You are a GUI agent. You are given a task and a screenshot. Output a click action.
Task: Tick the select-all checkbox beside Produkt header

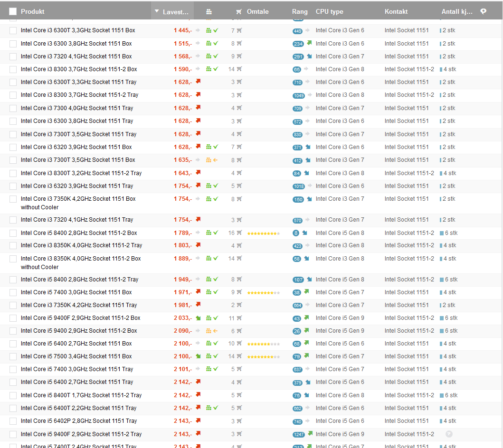click(x=13, y=11)
